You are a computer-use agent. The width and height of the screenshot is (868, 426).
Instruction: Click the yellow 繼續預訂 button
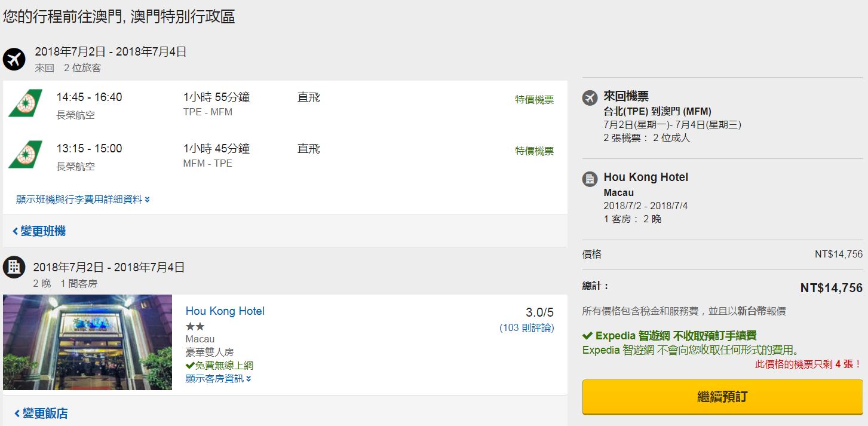coord(722,397)
